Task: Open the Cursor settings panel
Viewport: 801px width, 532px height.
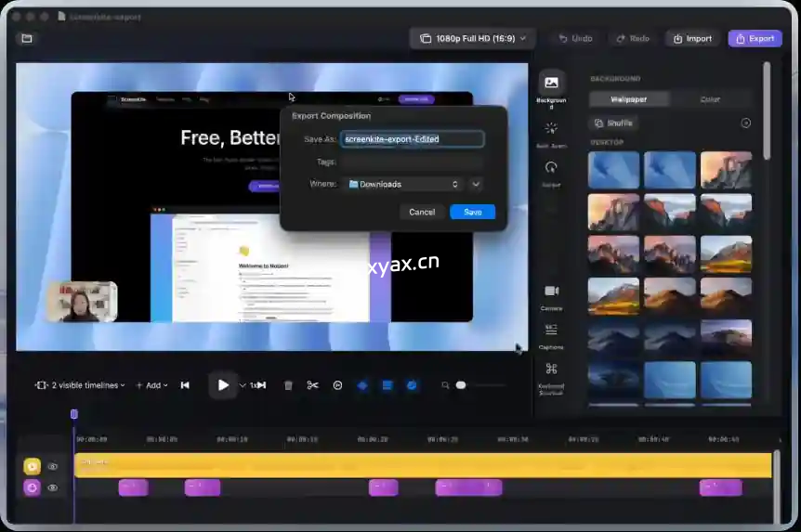Action: click(x=551, y=172)
